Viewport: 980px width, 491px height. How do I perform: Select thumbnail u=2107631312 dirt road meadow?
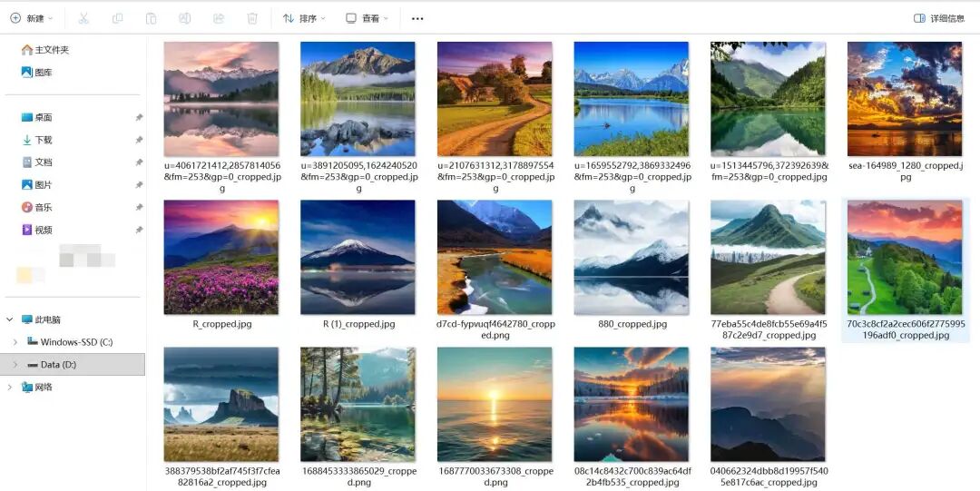[x=495, y=99]
